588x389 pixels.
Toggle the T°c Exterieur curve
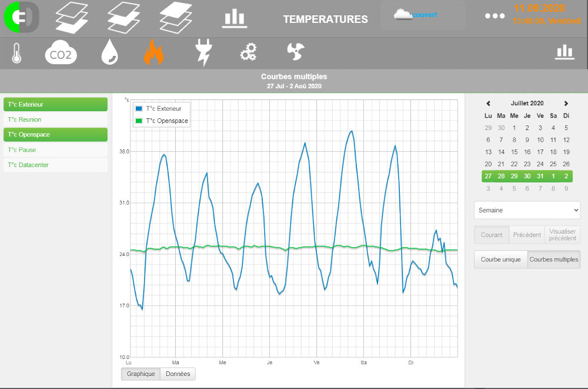coord(55,105)
